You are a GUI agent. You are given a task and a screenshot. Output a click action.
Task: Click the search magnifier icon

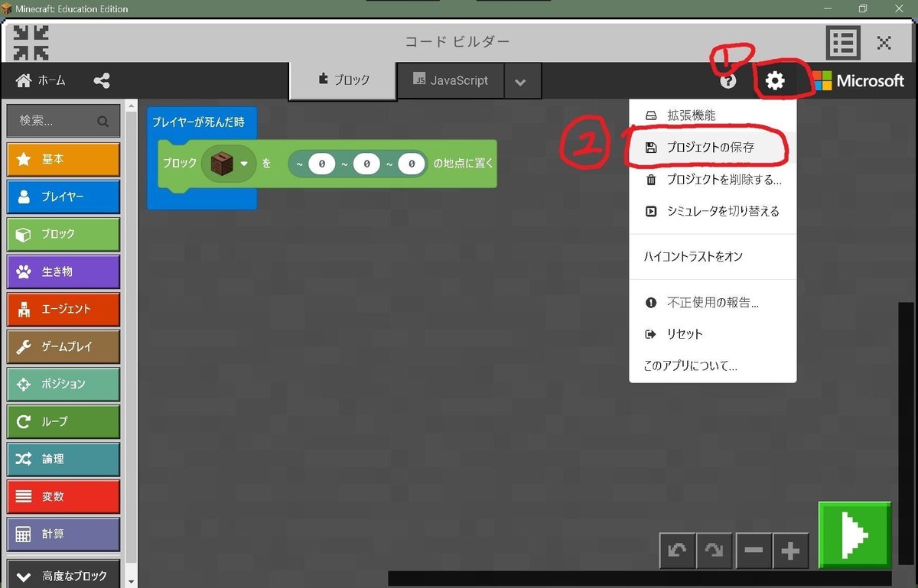click(103, 121)
